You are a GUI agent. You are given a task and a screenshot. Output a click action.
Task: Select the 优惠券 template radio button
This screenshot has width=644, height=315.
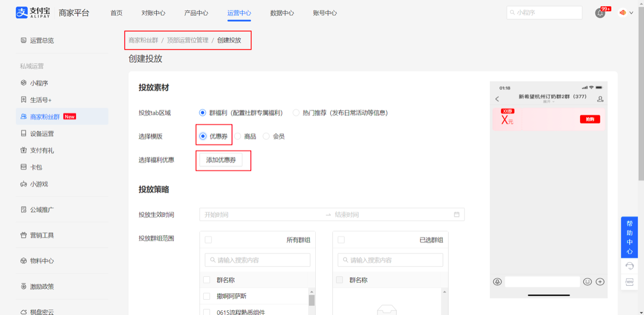[203, 136]
